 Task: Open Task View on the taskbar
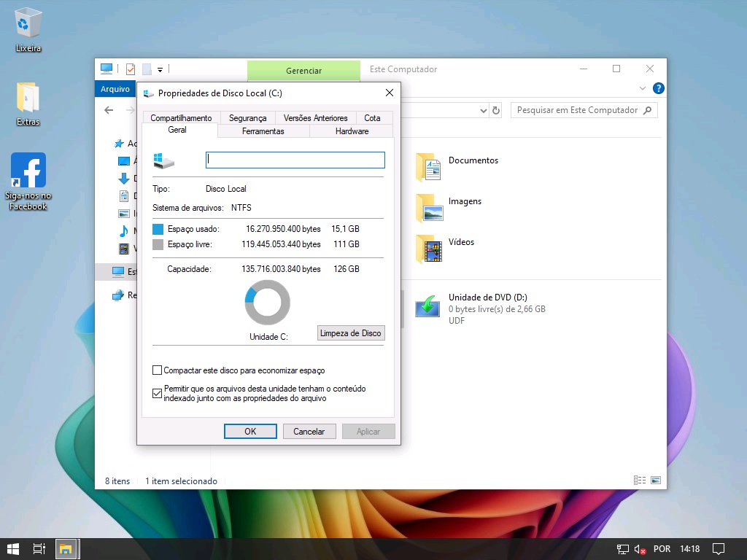[39, 549]
